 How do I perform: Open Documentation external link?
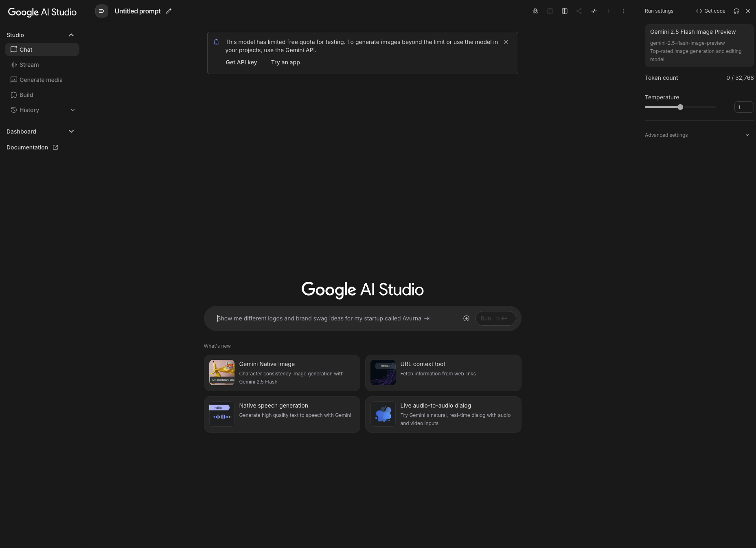pyautogui.click(x=32, y=147)
